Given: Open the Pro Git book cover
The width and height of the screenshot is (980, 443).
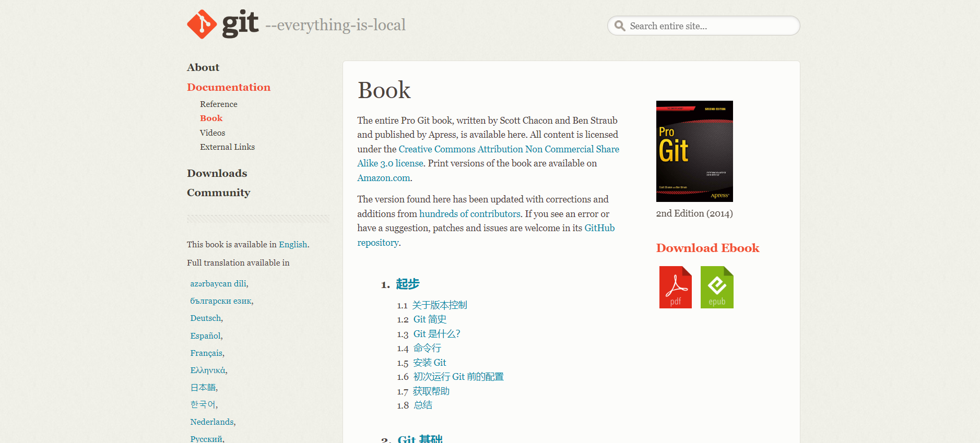Looking at the screenshot, I should click(694, 151).
